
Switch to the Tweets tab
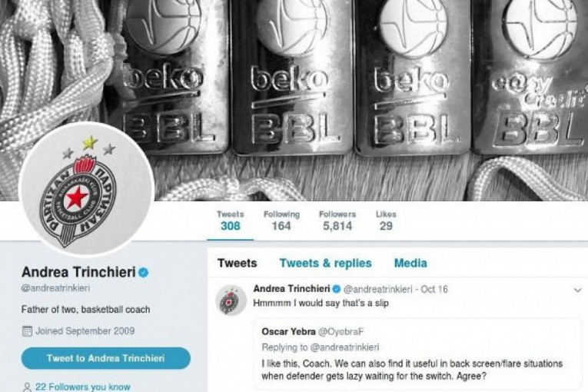[238, 263]
